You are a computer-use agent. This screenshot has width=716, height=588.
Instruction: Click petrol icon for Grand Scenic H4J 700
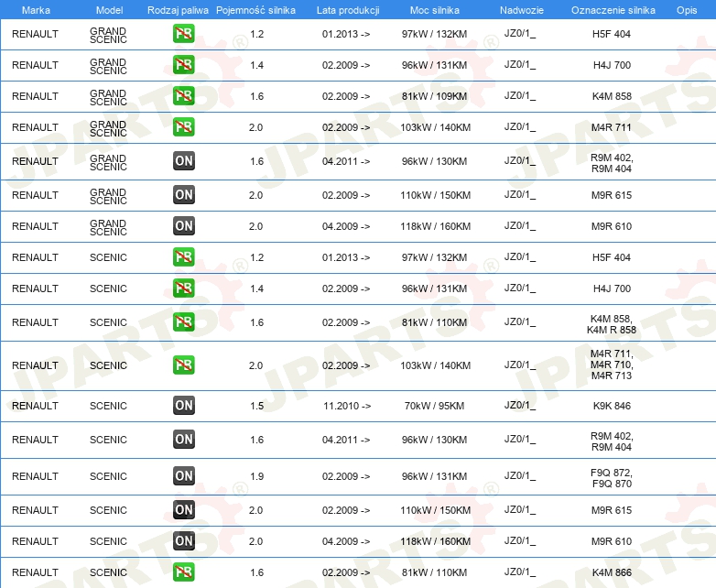[x=183, y=65]
